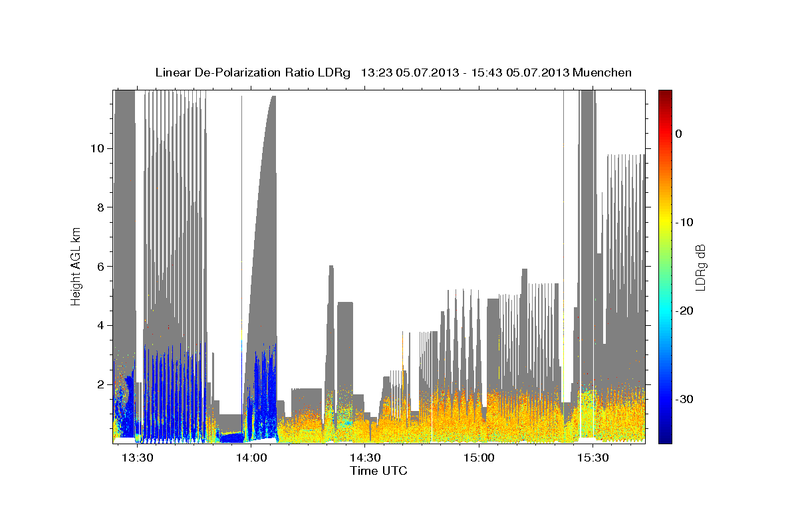Click the curved gray scan region near 14:00
The image size is (798, 532).
(x=263, y=233)
